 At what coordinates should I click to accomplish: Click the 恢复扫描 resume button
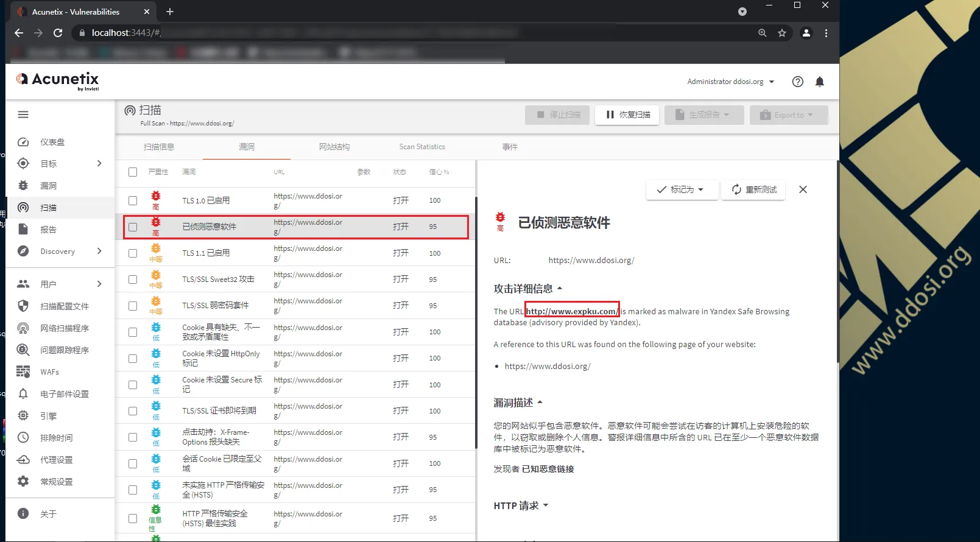(x=627, y=114)
